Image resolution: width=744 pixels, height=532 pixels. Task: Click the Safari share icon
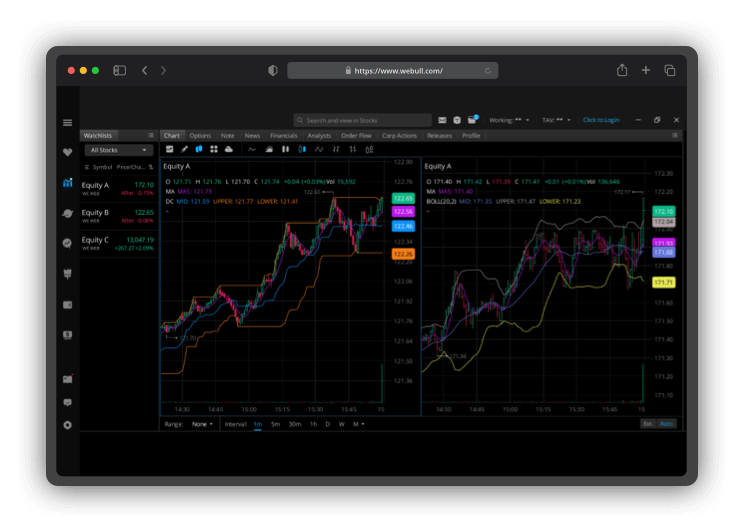click(x=622, y=71)
